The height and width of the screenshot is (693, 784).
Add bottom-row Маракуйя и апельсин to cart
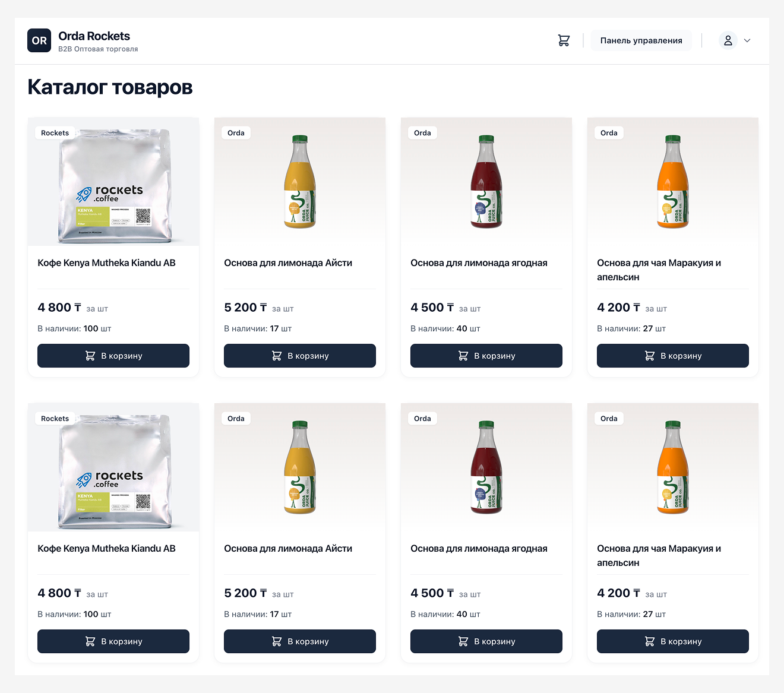pyautogui.click(x=673, y=641)
